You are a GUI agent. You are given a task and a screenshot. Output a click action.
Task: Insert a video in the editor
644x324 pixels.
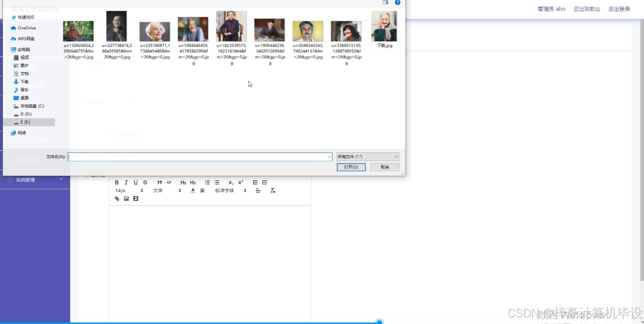tap(135, 199)
